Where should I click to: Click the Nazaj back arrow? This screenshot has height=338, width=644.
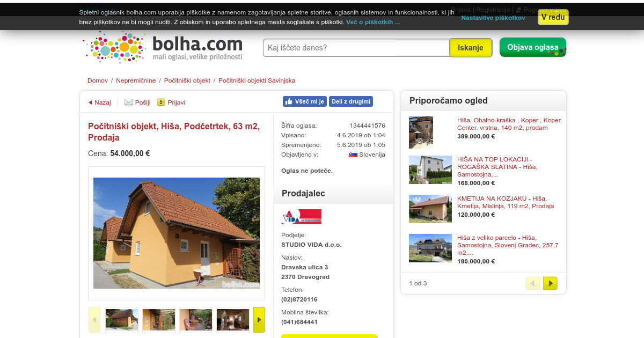[x=90, y=102]
